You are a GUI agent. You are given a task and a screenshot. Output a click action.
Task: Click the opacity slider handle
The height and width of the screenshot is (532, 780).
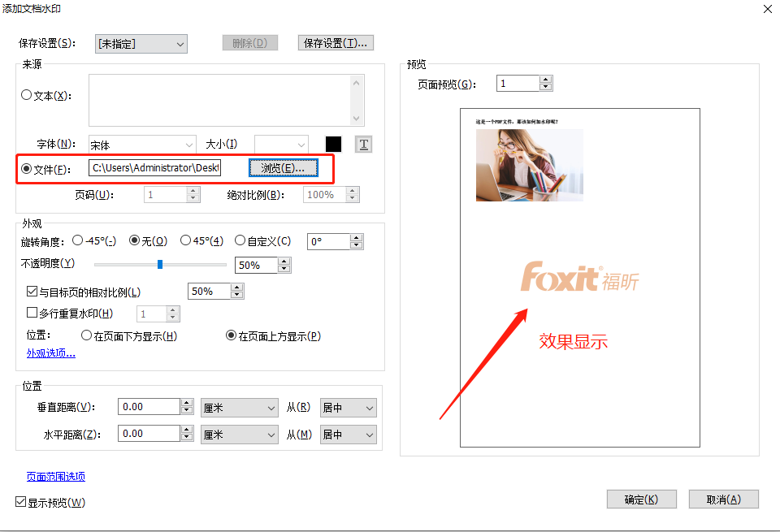click(x=160, y=265)
